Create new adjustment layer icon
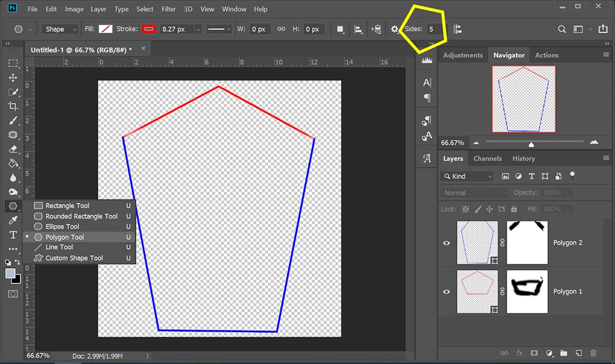This screenshot has height=364, width=615. coord(549,353)
